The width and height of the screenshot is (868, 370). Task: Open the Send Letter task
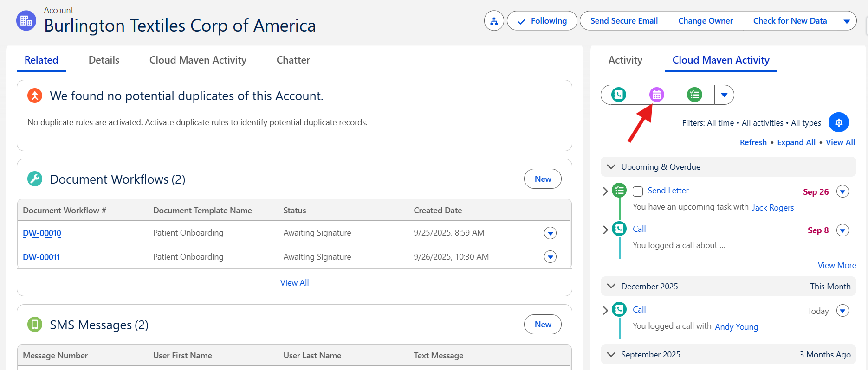(x=668, y=191)
